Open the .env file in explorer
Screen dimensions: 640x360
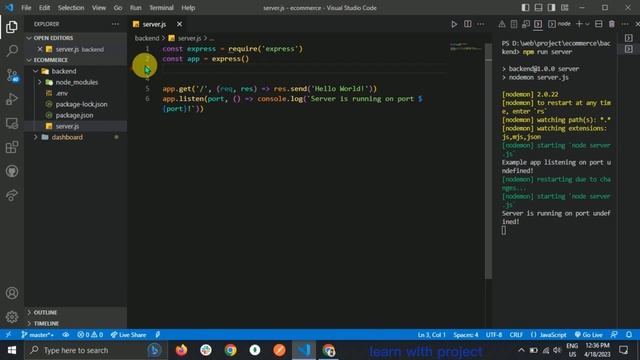point(75,93)
